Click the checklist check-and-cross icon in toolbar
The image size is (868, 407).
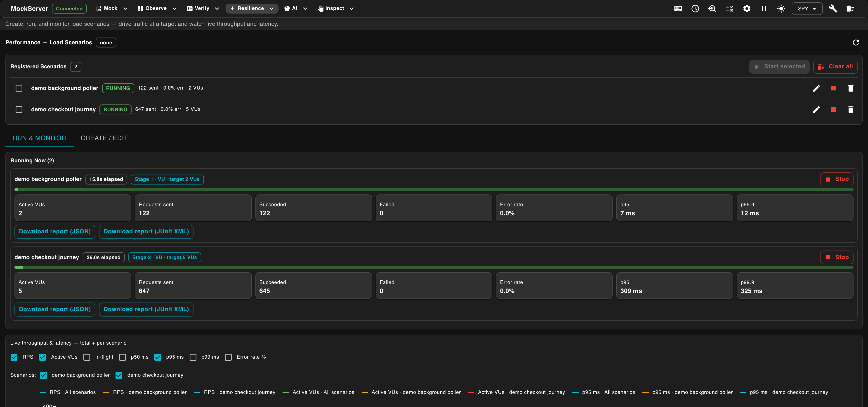click(x=729, y=9)
